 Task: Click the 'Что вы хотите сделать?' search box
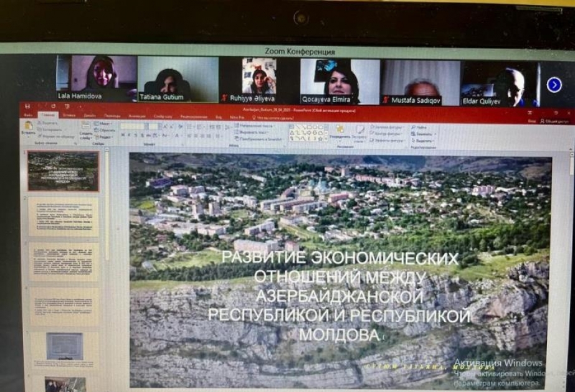click(x=273, y=118)
